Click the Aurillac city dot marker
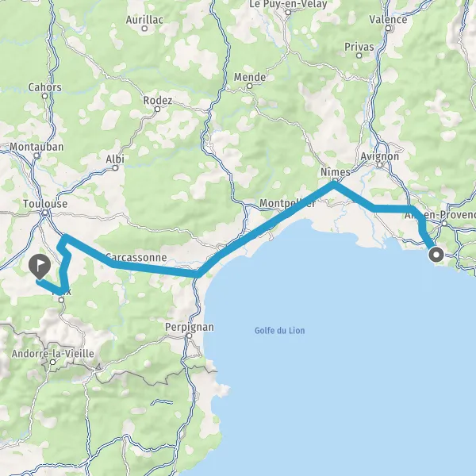476x476 pixels. pos(145,29)
